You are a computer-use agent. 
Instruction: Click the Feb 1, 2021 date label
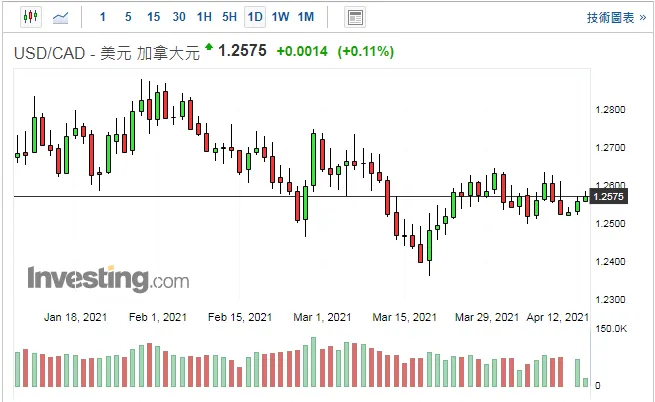click(158, 317)
